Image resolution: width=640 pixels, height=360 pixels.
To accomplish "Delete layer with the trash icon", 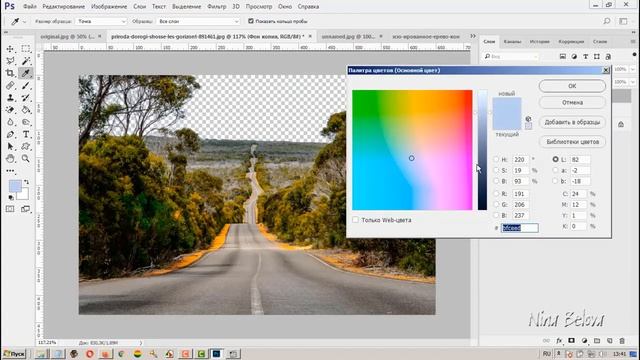I will (x=622, y=340).
